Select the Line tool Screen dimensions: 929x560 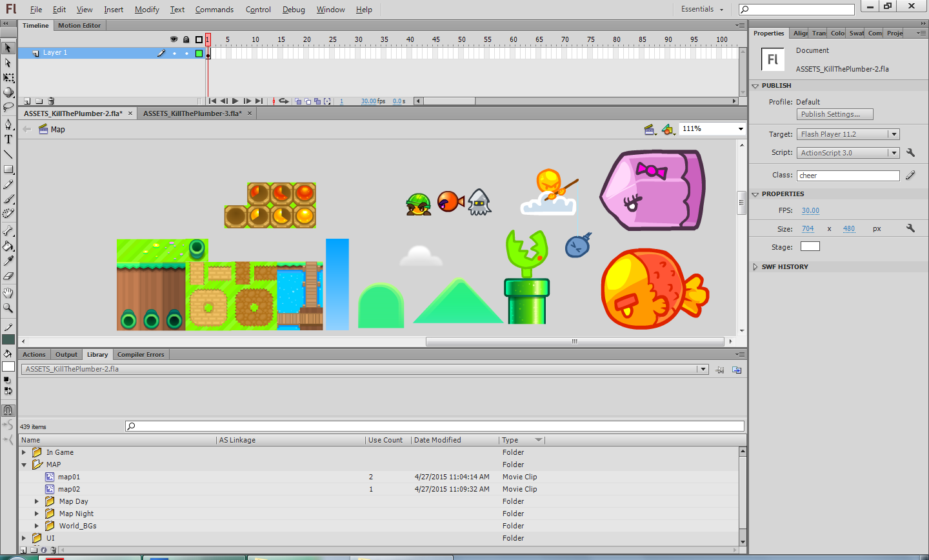click(x=8, y=154)
